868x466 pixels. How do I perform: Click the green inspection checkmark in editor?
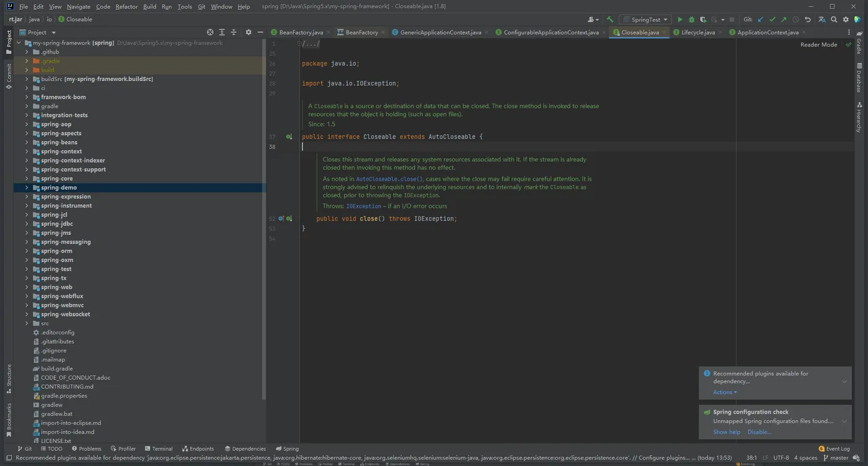pos(849,45)
